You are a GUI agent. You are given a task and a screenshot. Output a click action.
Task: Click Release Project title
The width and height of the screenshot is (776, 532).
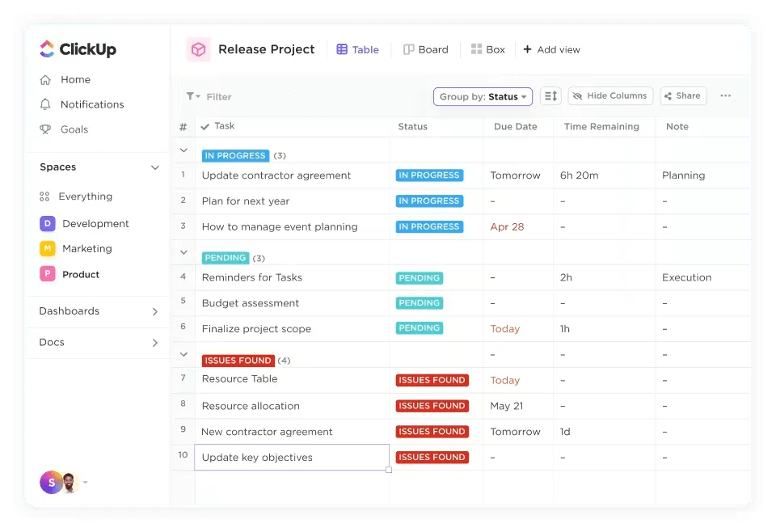point(266,49)
